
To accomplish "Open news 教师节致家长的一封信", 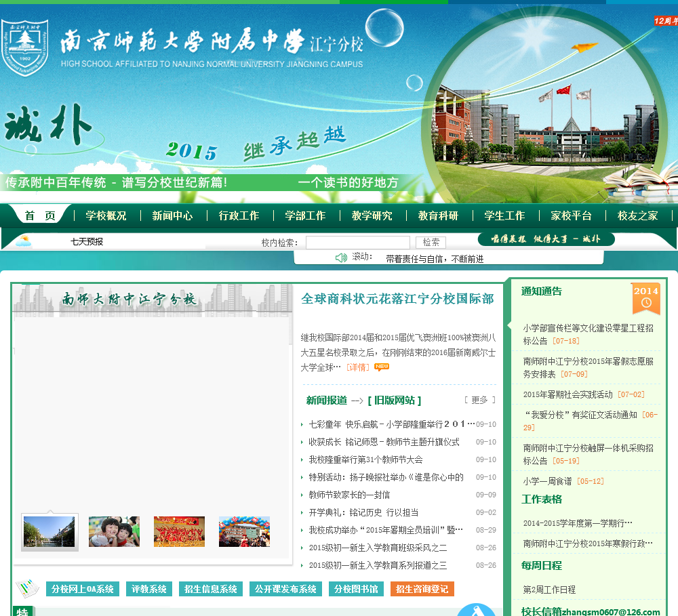I will (x=349, y=495).
